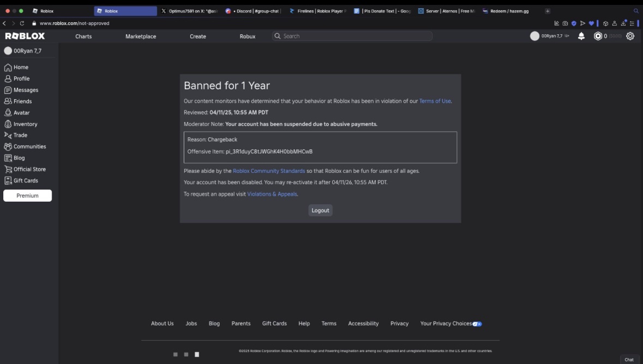Screen dimensions: 643x364
Task: Click the blue shield checkmark icon
Action: click(x=574, y=23)
